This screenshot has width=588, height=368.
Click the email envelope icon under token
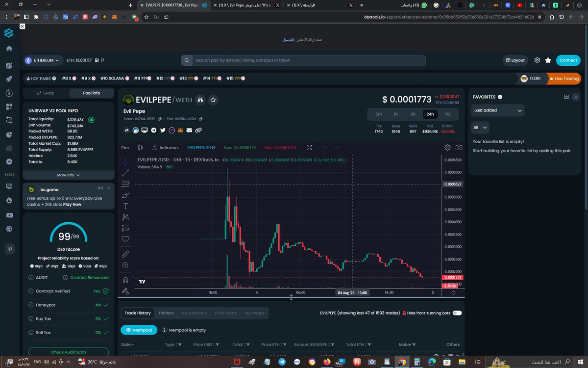(189, 131)
